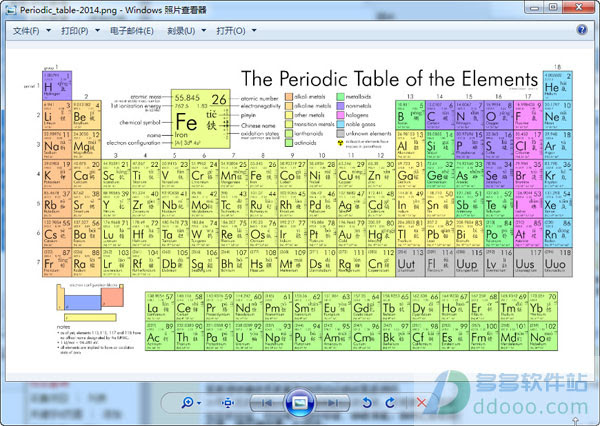Image resolution: width=600 pixels, height=426 pixels.
Task: Click the electron configuration blocks diagram
Action: pos(90,302)
